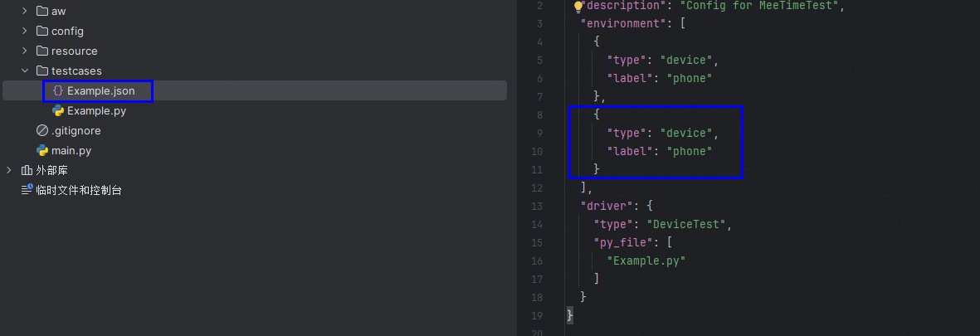
Task: Open Example.py in the project tree
Action: tap(97, 111)
